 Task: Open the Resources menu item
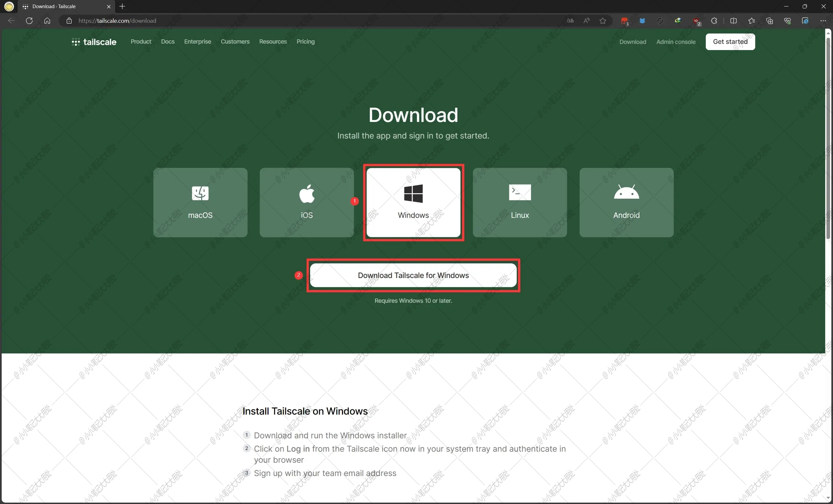[x=272, y=42]
